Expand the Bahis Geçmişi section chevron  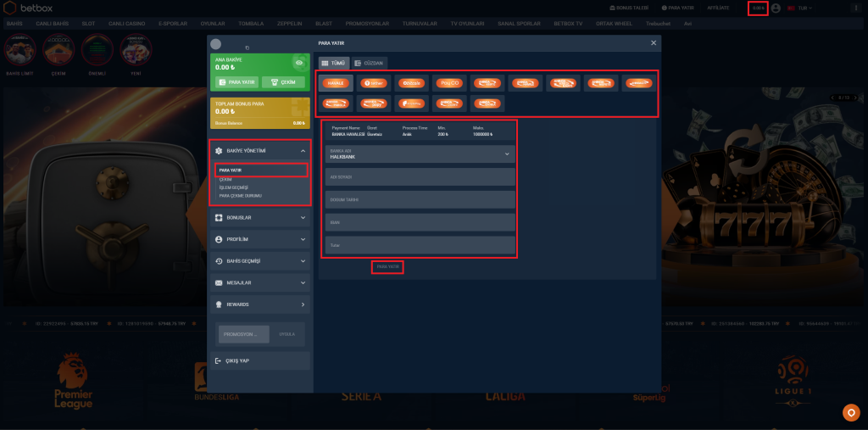tap(303, 261)
